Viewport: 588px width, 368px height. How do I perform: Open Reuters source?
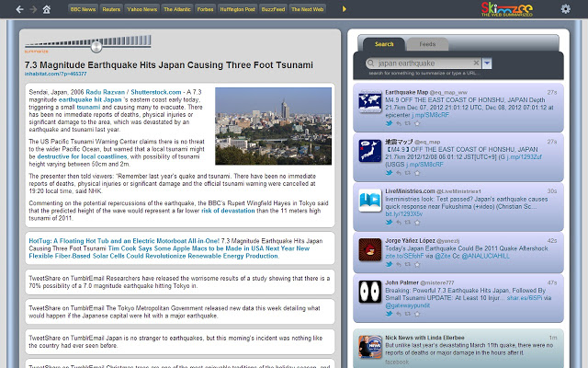(x=111, y=9)
